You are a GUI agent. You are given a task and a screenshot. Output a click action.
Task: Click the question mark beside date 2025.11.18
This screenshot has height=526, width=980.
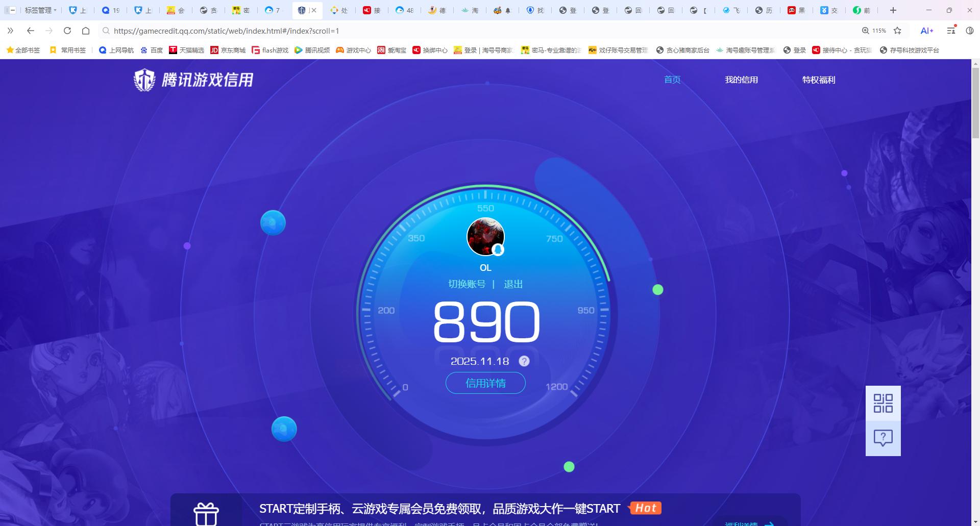click(524, 361)
